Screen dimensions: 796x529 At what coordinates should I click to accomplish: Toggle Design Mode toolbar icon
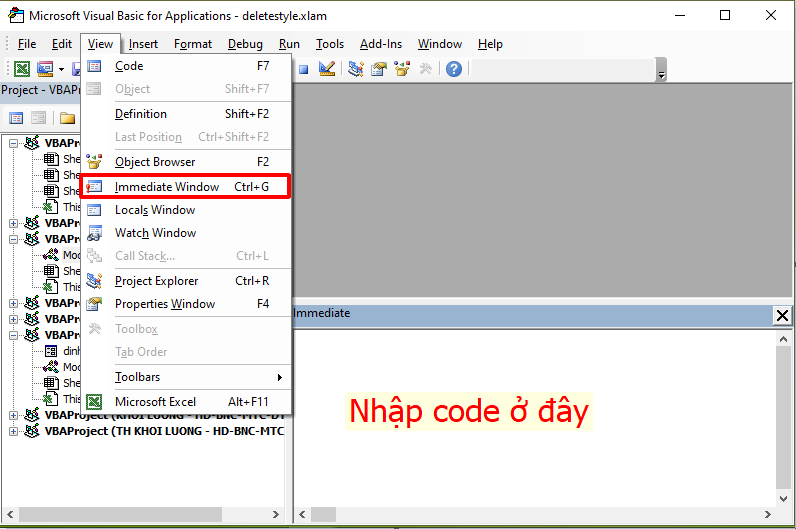[326, 69]
